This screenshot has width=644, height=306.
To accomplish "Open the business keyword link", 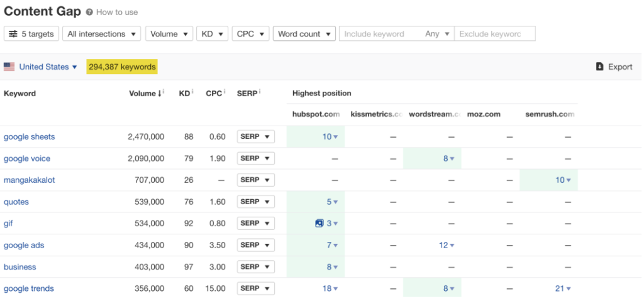I will coord(19,267).
